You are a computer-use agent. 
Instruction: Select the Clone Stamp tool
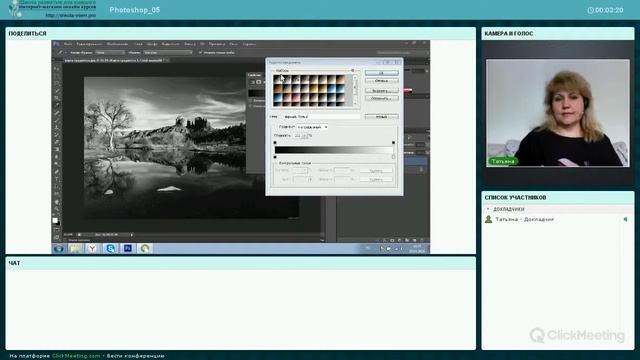tap(57, 127)
